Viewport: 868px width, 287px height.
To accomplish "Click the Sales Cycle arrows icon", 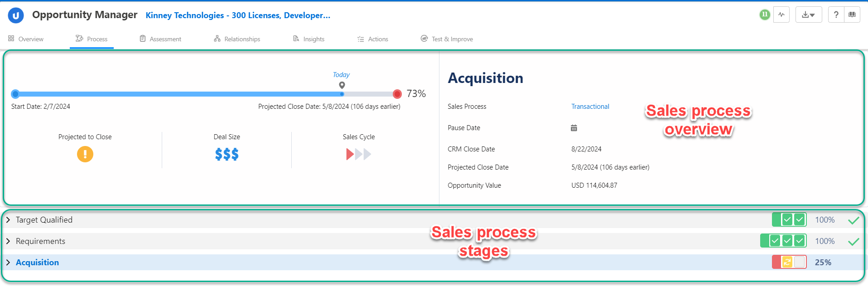I will point(358,155).
